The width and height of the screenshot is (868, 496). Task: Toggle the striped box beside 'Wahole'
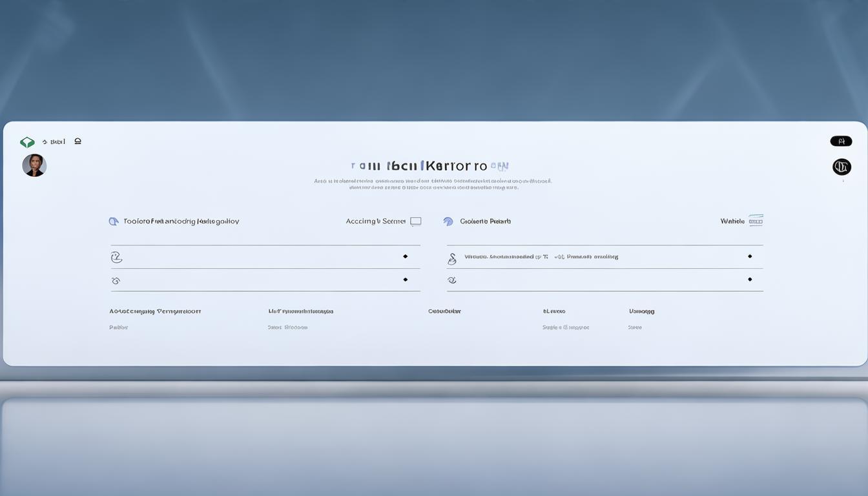[x=756, y=221]
